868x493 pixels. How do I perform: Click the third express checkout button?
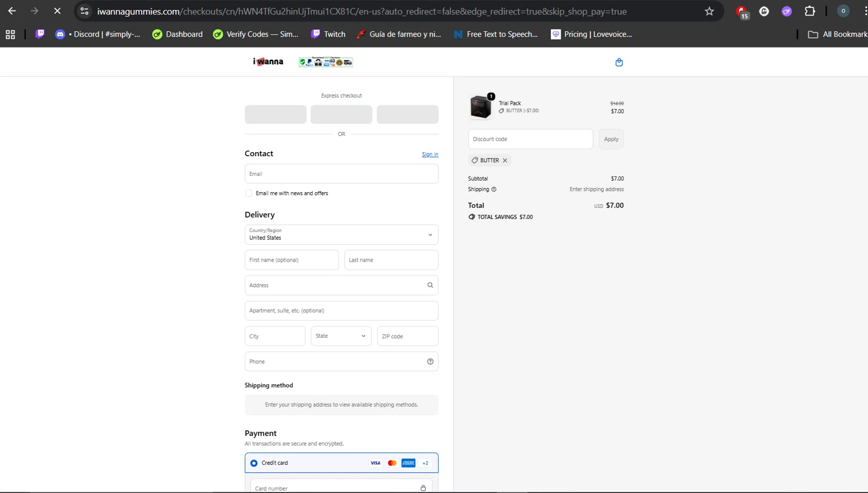(407, 115)
